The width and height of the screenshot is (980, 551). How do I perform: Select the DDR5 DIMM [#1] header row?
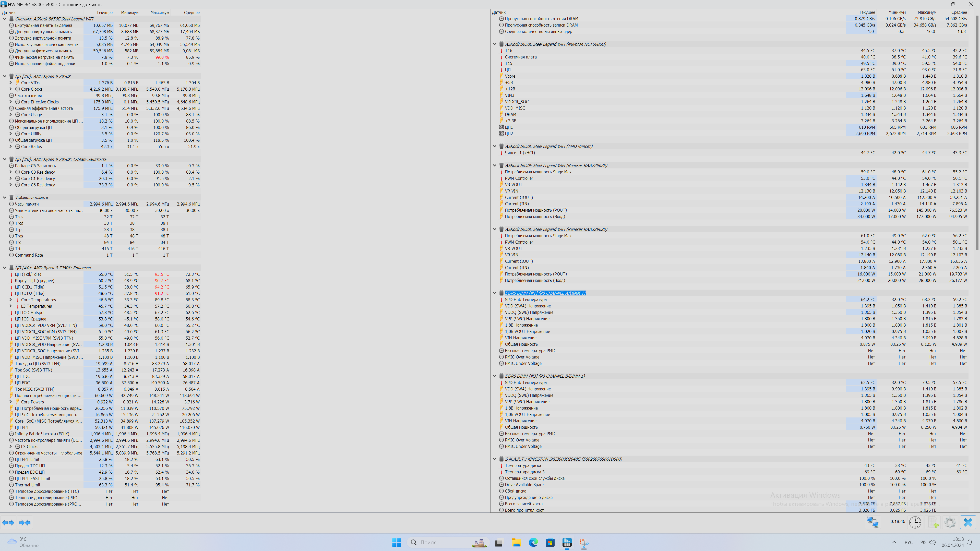coord(545,293)
